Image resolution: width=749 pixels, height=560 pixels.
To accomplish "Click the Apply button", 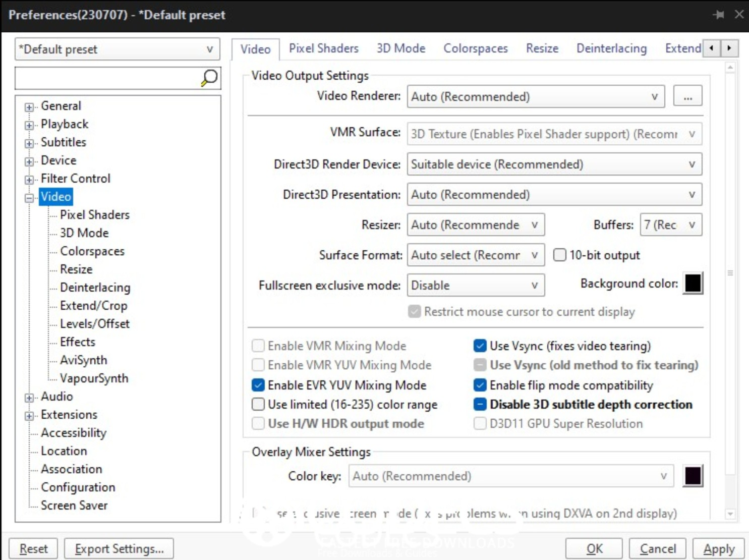I will [x=719, y=548].
